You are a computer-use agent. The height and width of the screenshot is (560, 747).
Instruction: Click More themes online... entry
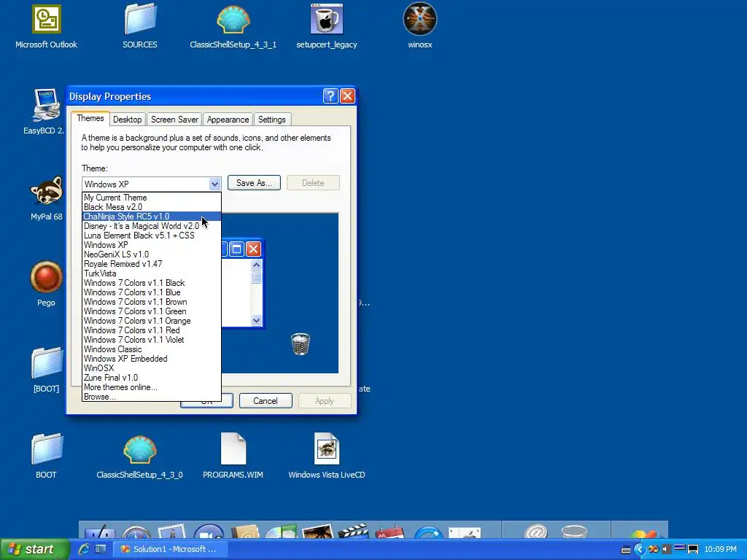click(x=152, y=387)
